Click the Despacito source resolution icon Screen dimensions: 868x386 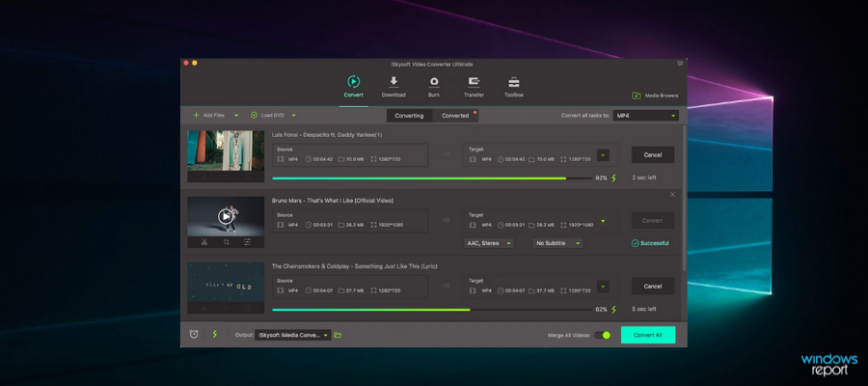tap(373, 159)
